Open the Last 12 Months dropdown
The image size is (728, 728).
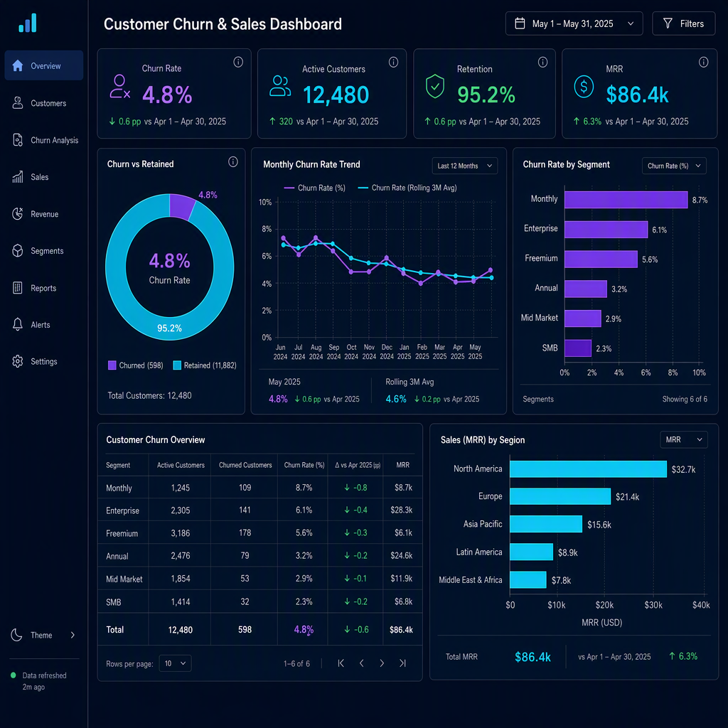click(464, 166)
